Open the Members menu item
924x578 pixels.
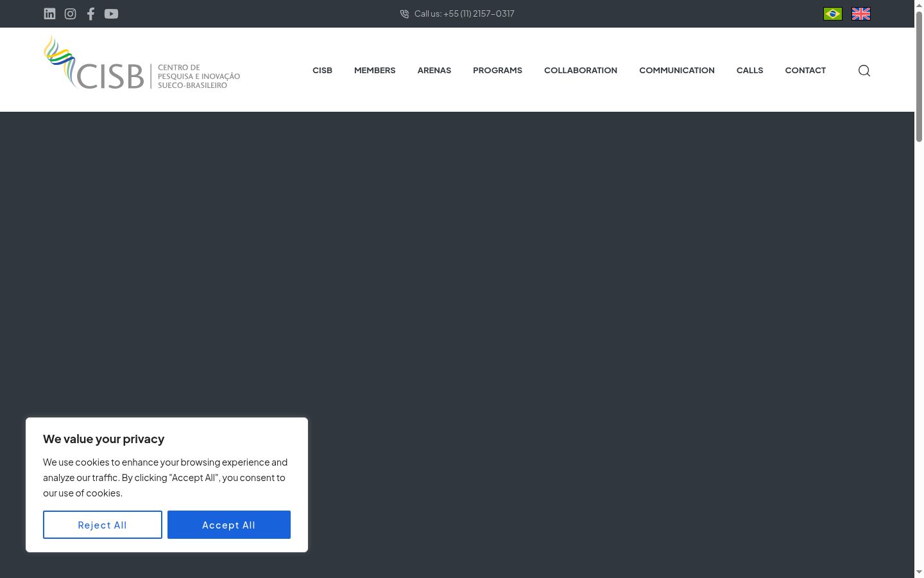375,70
